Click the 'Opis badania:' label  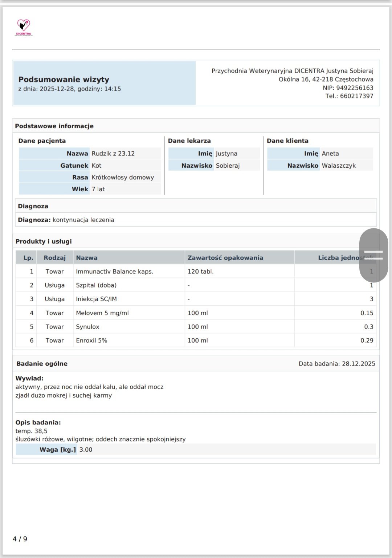point(38,423)
